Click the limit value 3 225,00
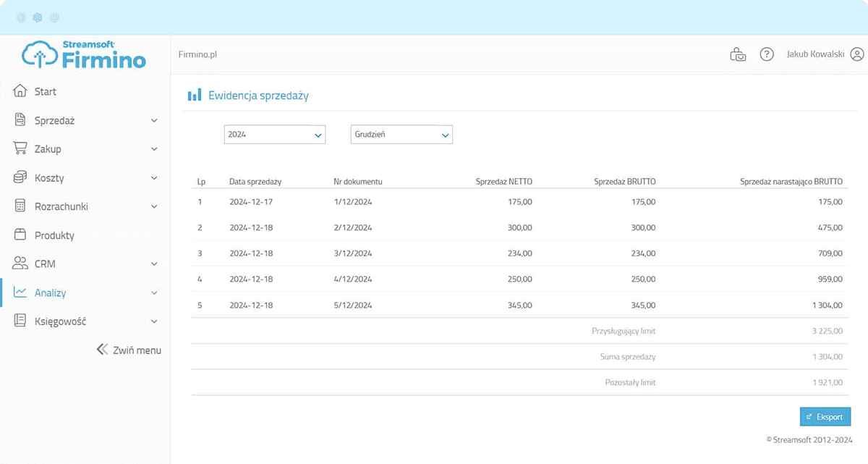868x464 pixels. [x=828, y=331]
